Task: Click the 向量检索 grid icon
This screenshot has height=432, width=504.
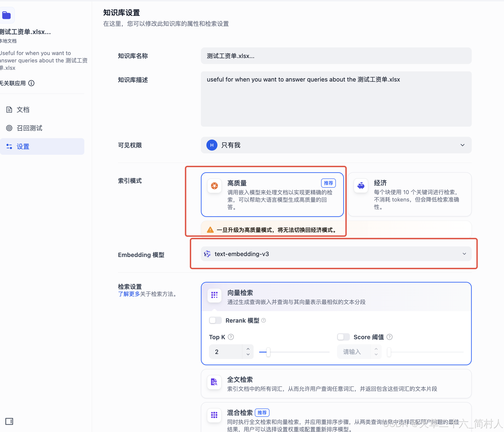Action: (214, 295)
